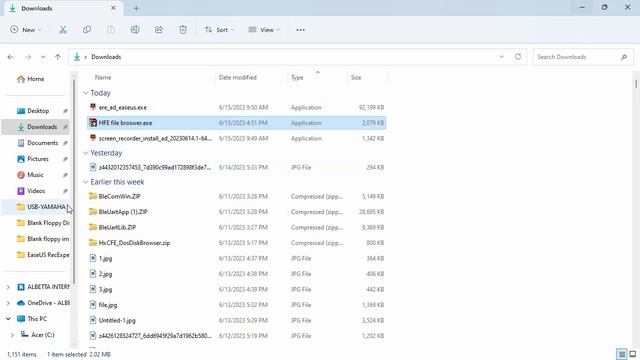Collapse the Yesterday group
The image size is (640, 360).
click(85, 153)
